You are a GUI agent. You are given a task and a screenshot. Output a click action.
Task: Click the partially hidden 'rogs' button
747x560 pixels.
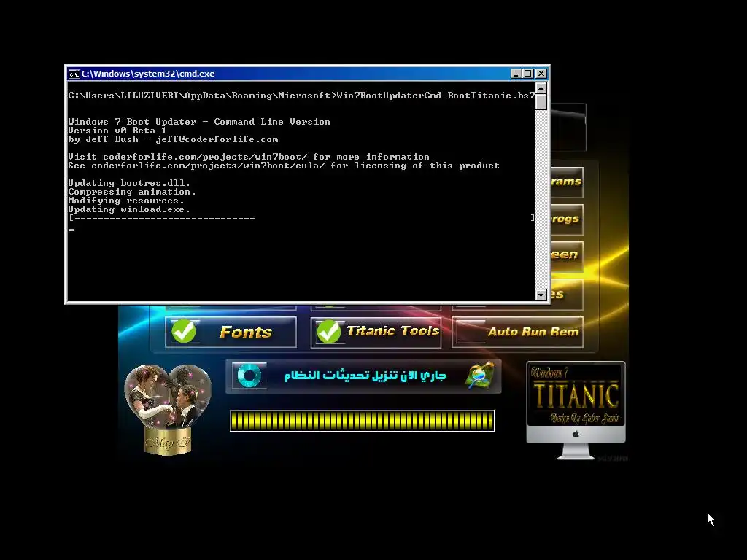pyautogui.click(x=567, y=219)
